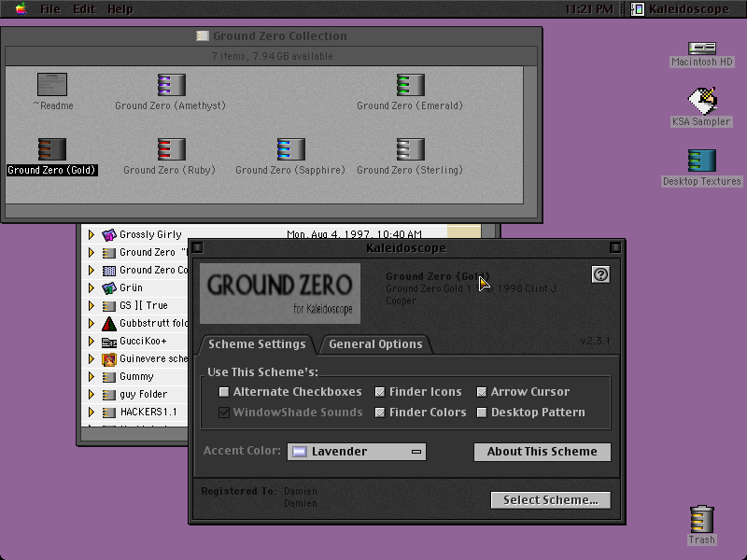Image resolution: width=747 pixels, height=560 pixels.
Task: Select the "HACKERS1.1" name in the list
Action: (148, 412)
